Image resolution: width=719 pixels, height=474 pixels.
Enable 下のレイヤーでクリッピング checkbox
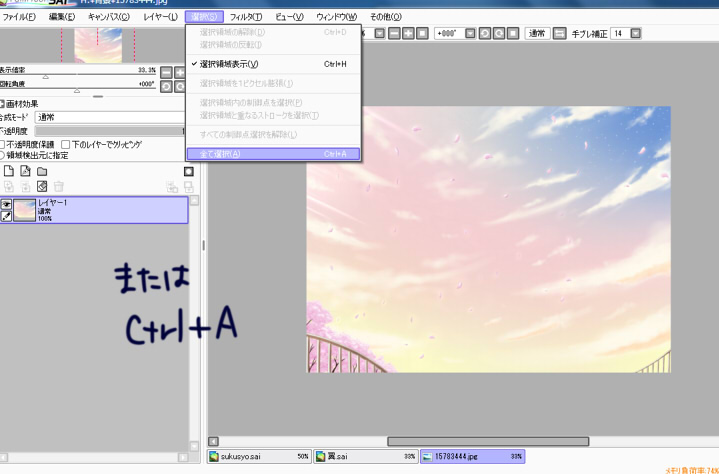[66, 144]
